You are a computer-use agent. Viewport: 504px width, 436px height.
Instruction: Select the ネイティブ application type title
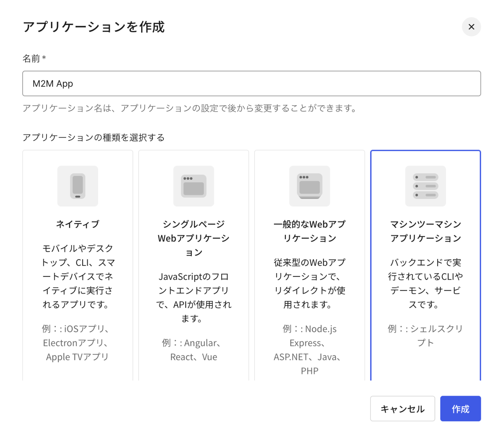[x=78, y=224]
